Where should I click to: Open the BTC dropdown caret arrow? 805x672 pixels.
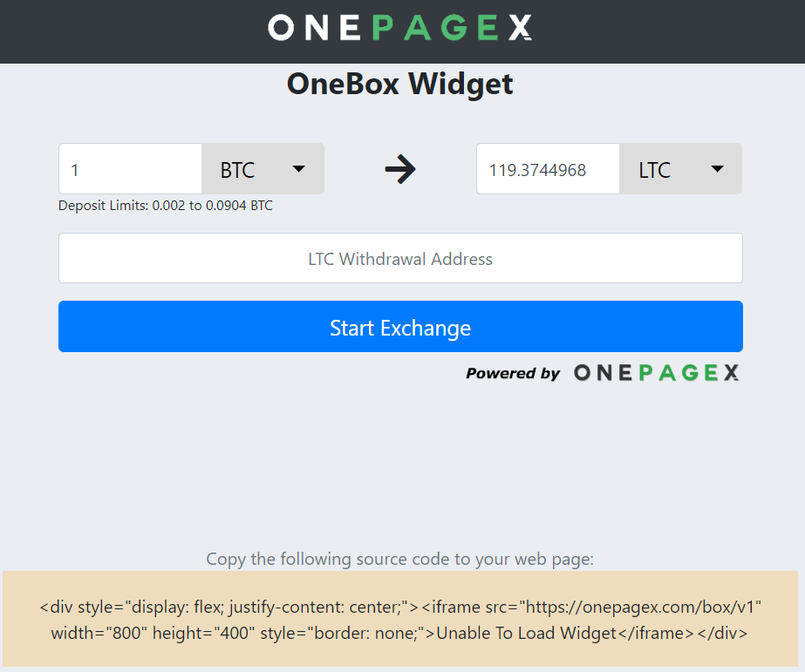pos(299,169)
